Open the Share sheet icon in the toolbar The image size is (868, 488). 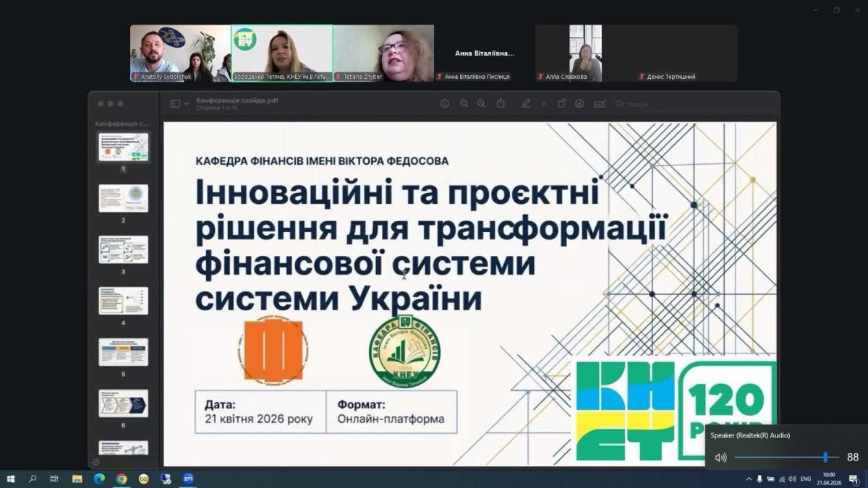coord(501,103)
